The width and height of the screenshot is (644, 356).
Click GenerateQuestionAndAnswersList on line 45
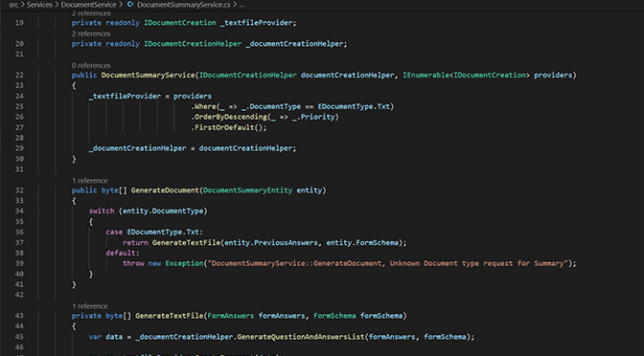[x=301, y=337]
